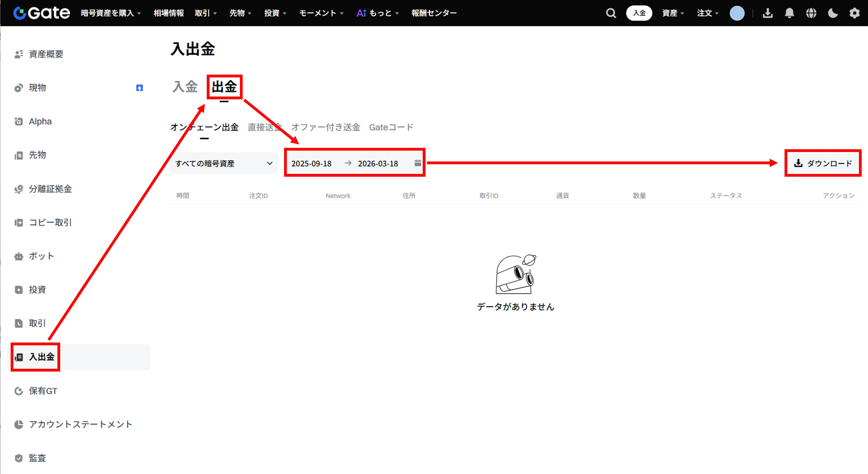
Task: Click the ステータス column header
Action: point(726,195)
